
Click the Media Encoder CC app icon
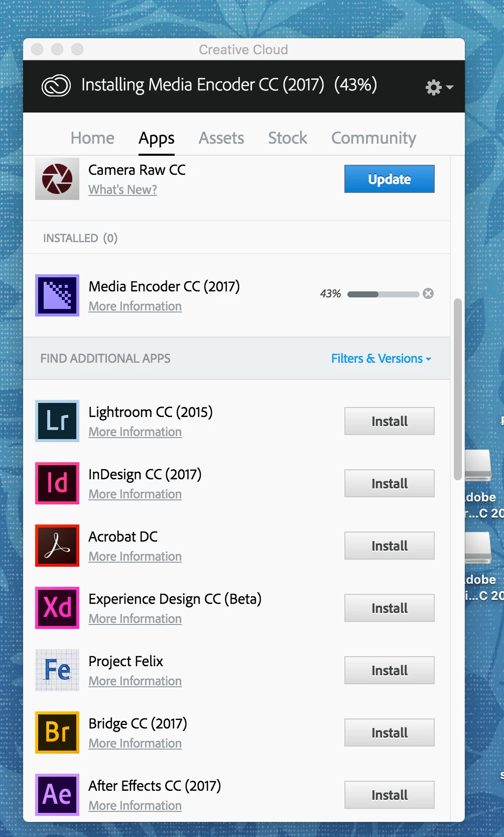click(57, 295)
